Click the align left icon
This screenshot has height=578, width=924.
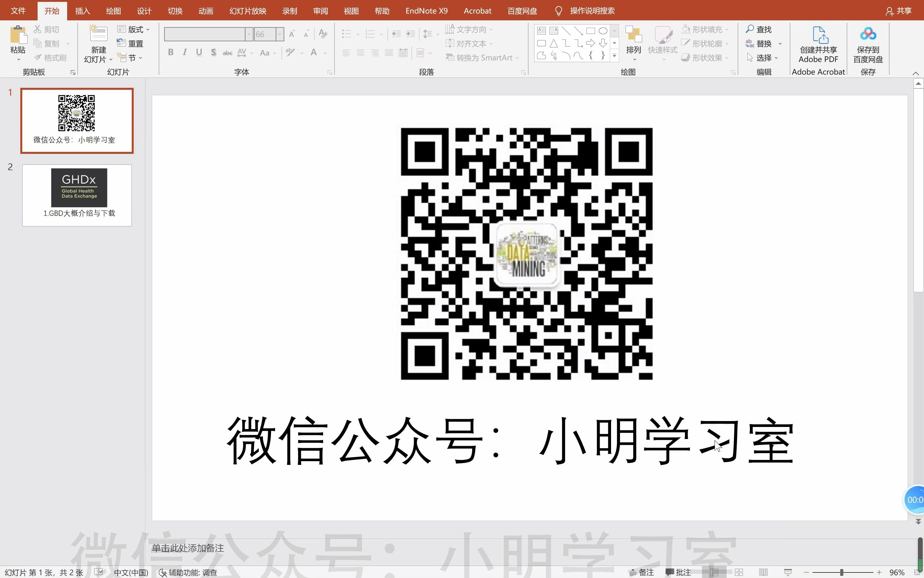point(346,53)
